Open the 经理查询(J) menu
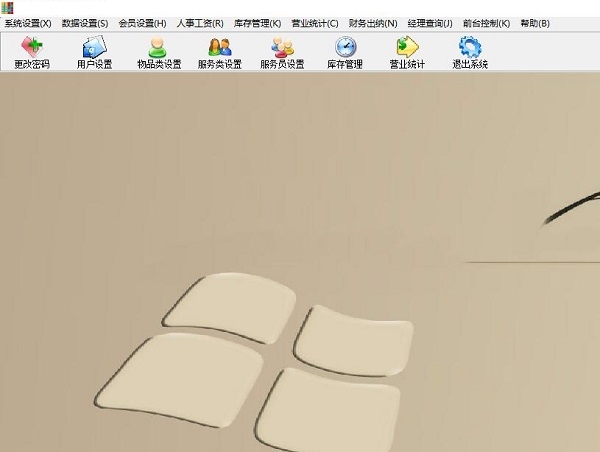Screen dimensions: 600x452 pyautogui.click(x=430, y=23)
